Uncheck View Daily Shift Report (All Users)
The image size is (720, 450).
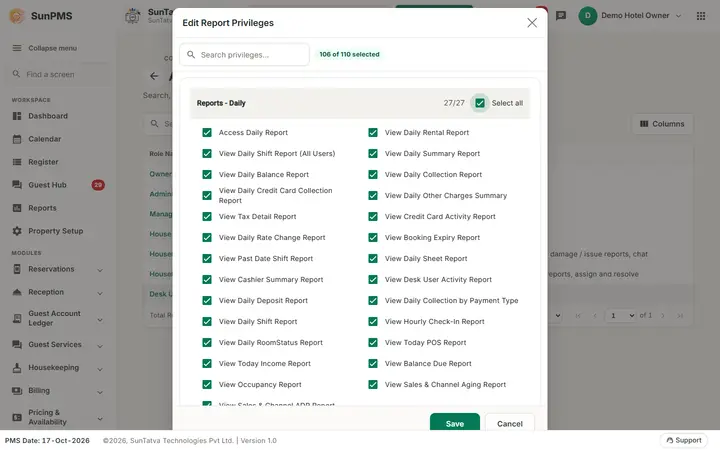tap(207, 153)
